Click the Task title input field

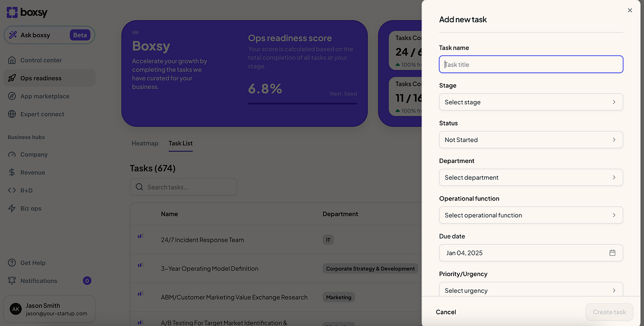click(531, 65)
